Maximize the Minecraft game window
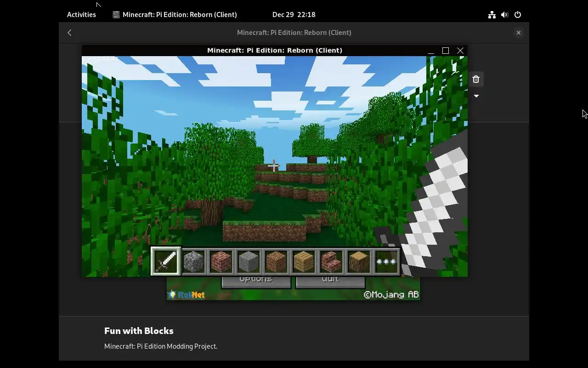588x368 pixels. 445,51
